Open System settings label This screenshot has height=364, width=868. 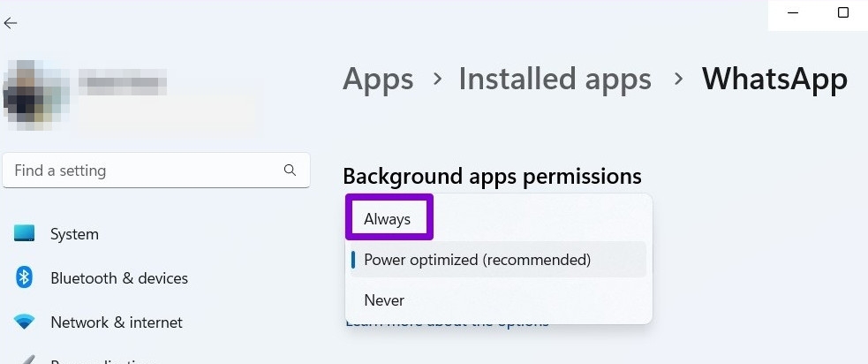[74, 234]
